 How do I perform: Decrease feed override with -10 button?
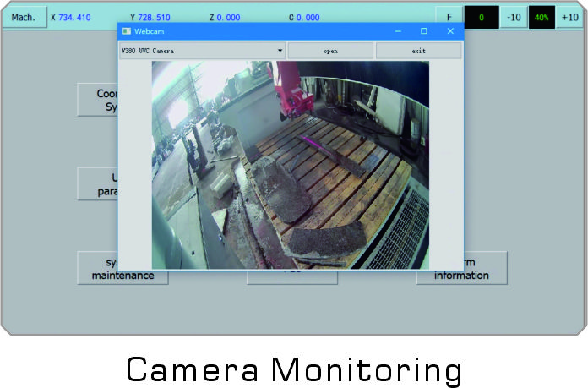click(513, 17)
